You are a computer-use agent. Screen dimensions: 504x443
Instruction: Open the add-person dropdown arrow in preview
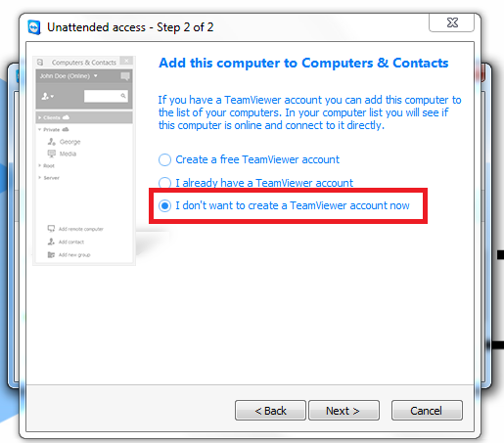[x=52, y=97]
